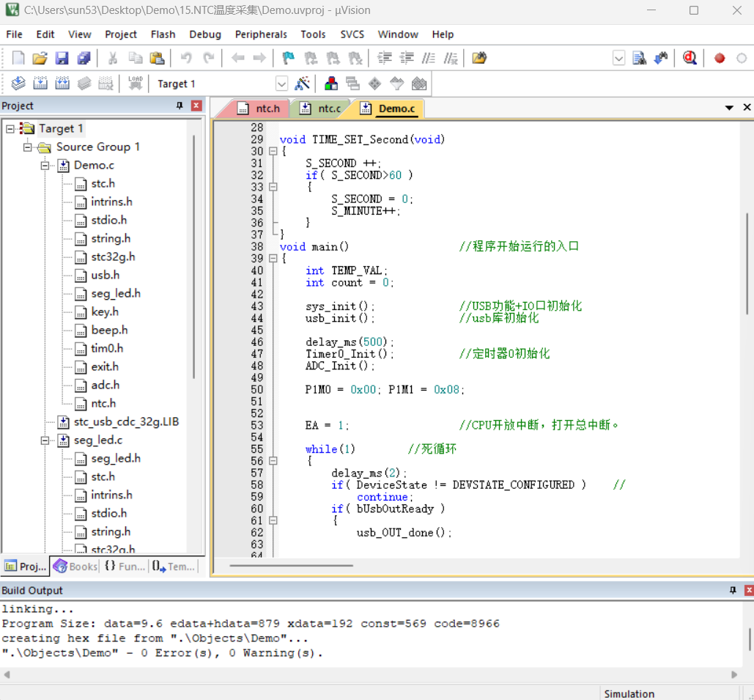Click the code editor vertical scrollbar
Screen dimensions: 754x700
747,264
